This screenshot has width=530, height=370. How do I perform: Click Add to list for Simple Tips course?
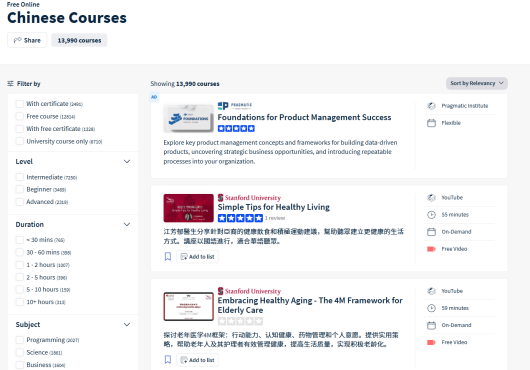(197, 256)
